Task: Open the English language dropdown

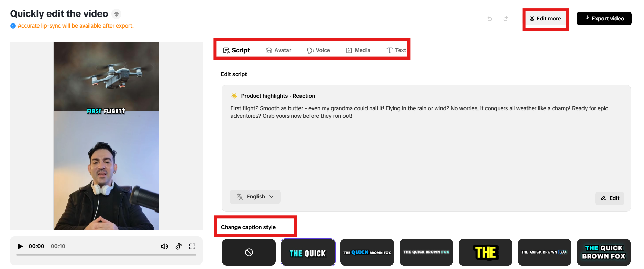Action: pyautogui.click(x=255, y=197)
